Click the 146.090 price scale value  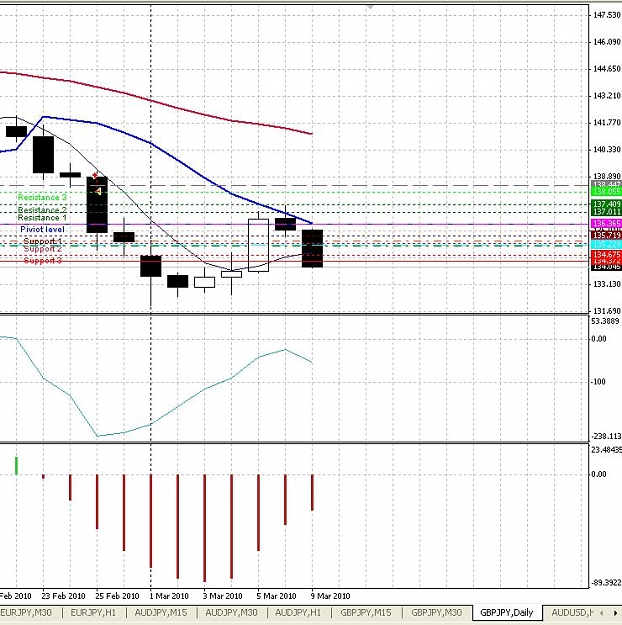coord(607,42)
